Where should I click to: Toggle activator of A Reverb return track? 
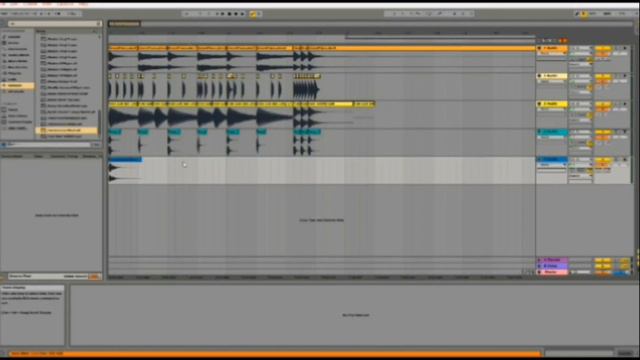click(x=603, y=260)
